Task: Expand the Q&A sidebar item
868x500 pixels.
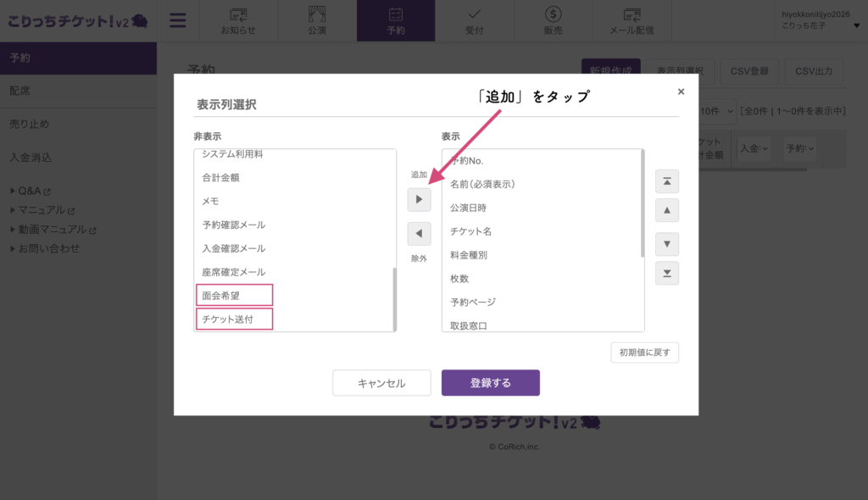Action: 31,191
